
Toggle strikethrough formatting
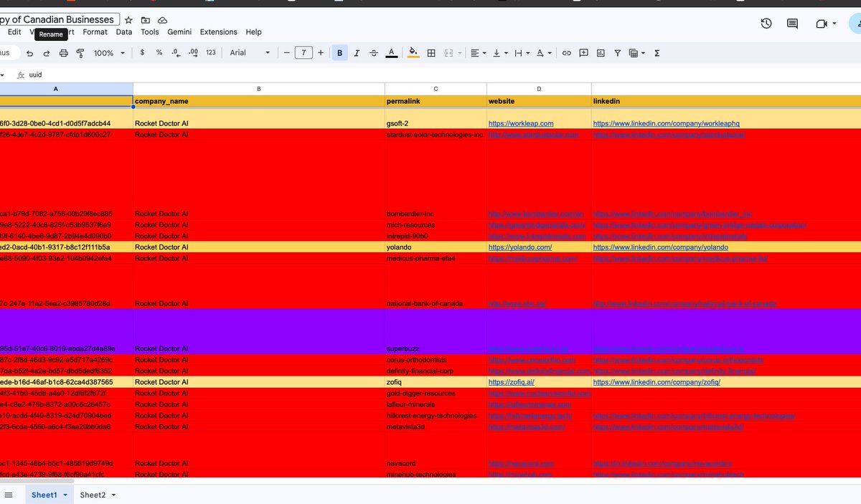click(374, 53)
